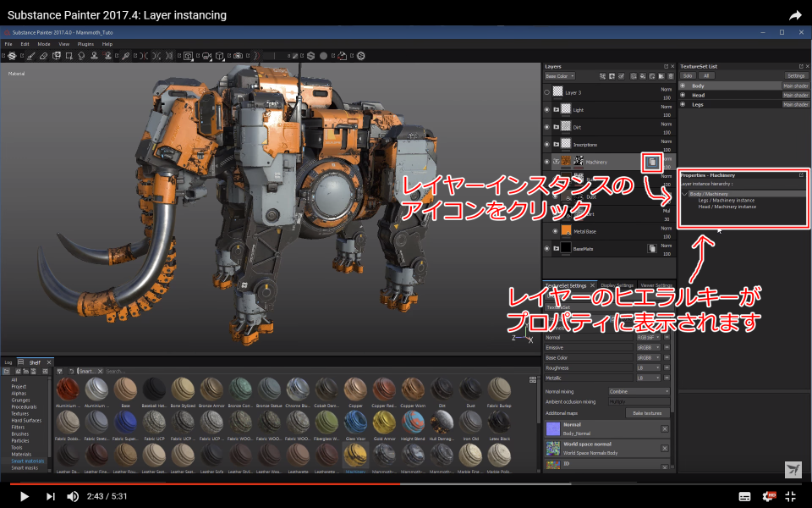Select the Smudge tool in toolbar
This screenshot has height=508, width=812.
tap(81, 56)
